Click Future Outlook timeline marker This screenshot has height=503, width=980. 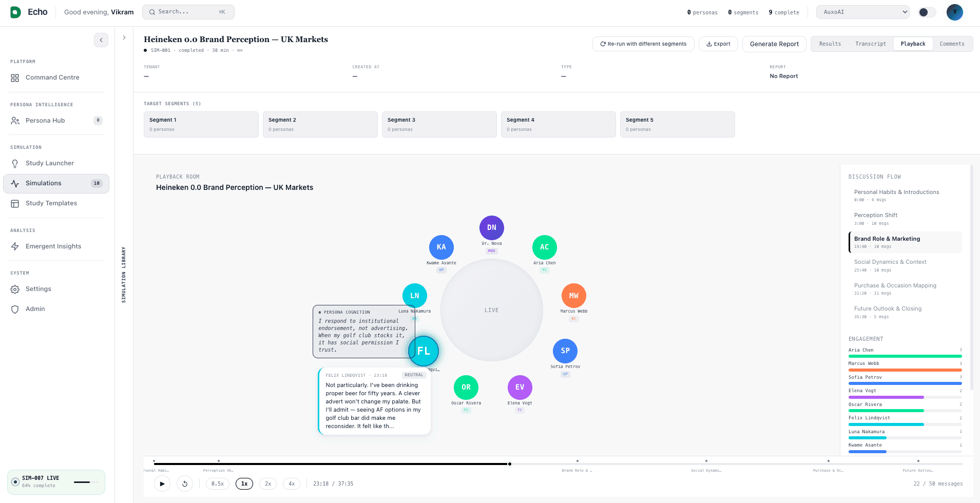coord(918,461)
